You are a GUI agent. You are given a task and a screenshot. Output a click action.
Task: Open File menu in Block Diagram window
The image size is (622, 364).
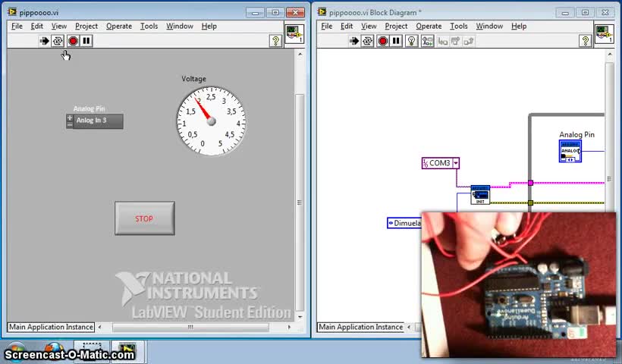(326, 27)
